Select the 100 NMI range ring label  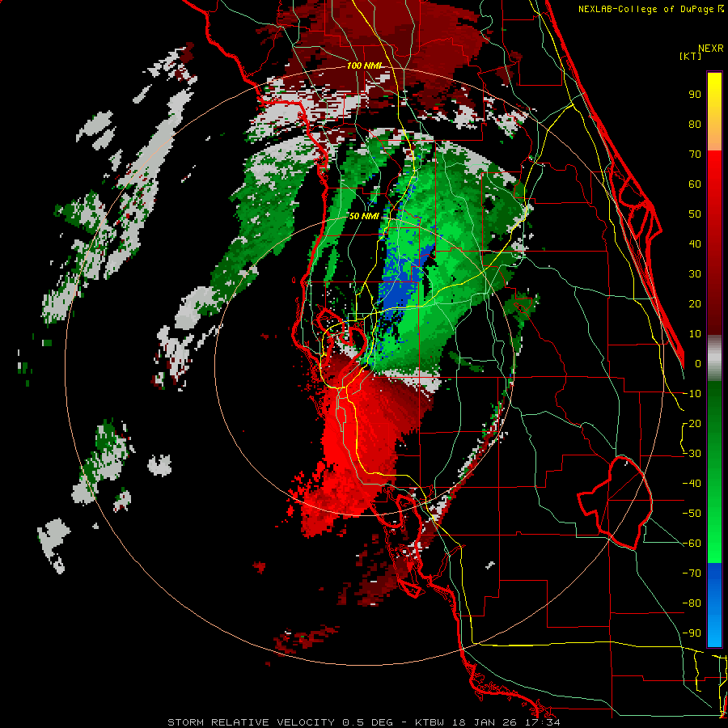[x=365, y=66]
